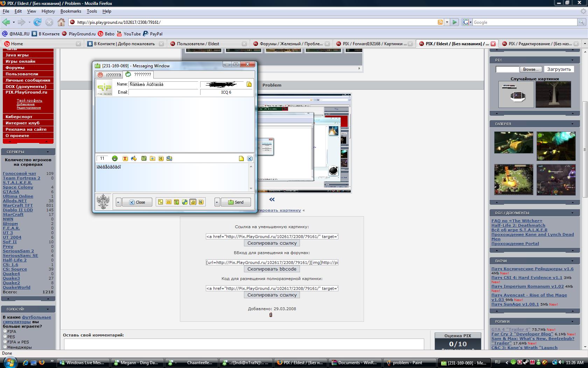Collapse the ГАЛЕРЕЯ panel header arrow
This screenshot has height=368, width=588.
click(573, 124)
